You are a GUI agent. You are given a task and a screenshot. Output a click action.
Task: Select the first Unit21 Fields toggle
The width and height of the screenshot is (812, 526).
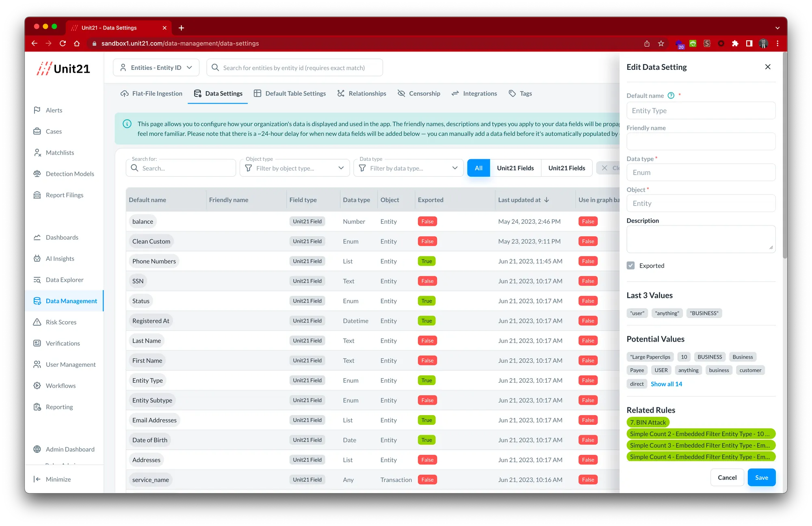point(515,168)
